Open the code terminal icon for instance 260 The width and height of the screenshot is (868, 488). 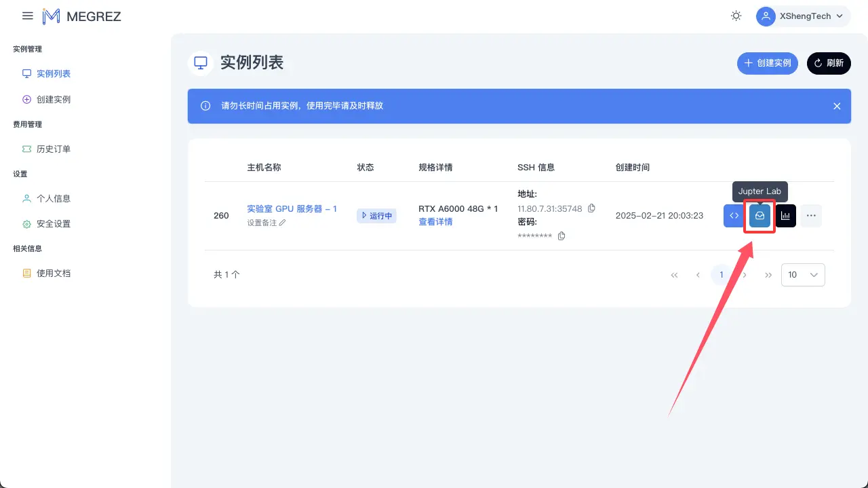coord(733,215)
